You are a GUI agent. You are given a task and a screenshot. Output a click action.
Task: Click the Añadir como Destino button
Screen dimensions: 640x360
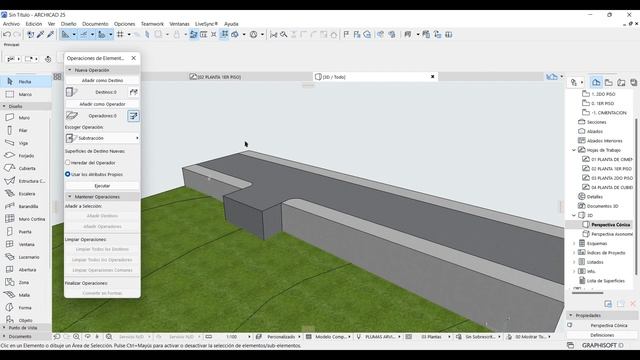point(102,80)
